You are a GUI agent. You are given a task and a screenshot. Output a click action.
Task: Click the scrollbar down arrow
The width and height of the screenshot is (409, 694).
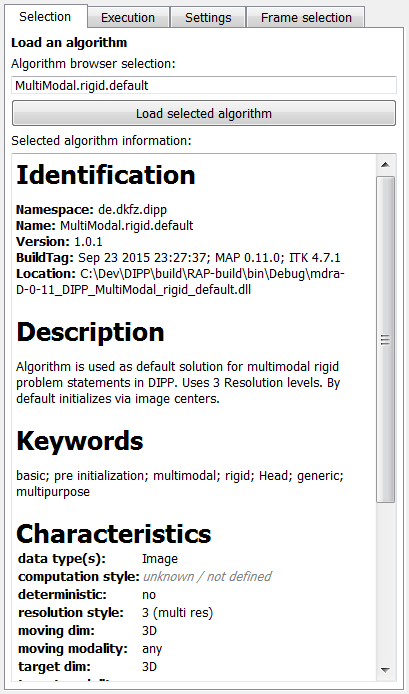[385, 670]
